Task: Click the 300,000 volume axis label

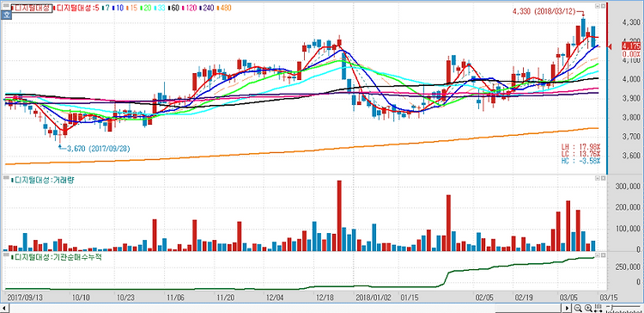Action: (628, 186)
